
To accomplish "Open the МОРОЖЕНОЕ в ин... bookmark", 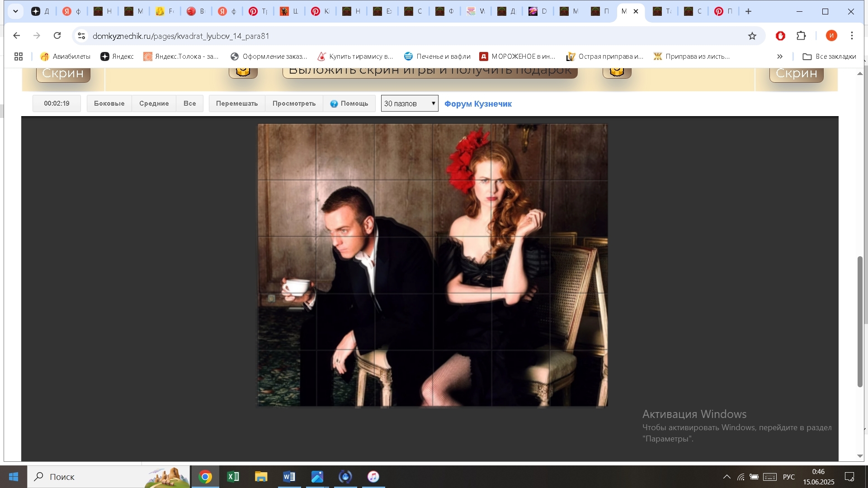I will click(517, 56).
